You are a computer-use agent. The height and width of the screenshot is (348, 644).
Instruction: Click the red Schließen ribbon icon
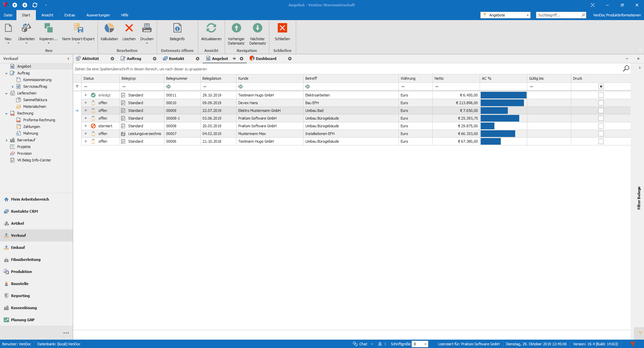click(x=282, y=28)
